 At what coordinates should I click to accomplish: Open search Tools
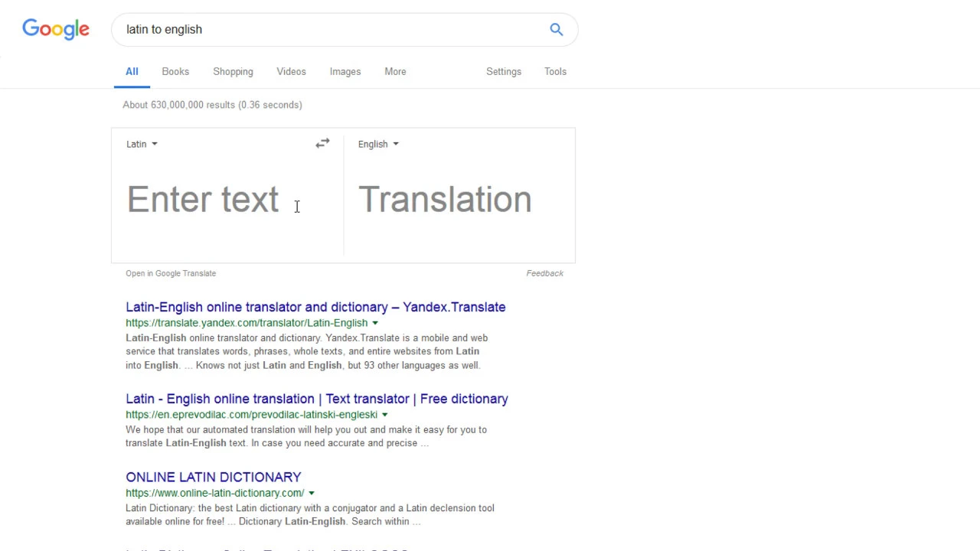tap(555, 71)
